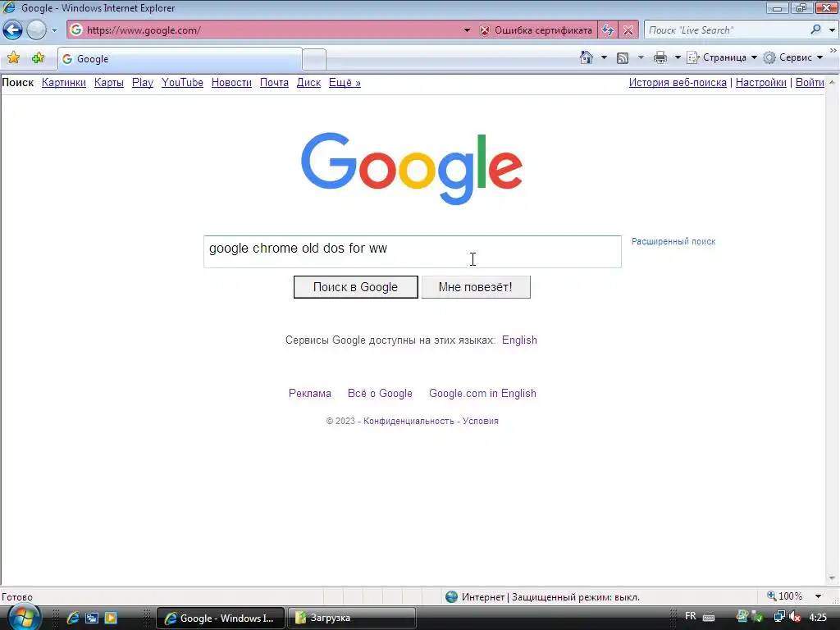Click the Войти sign-in link

pyautogui.click(x=810, y=83)
